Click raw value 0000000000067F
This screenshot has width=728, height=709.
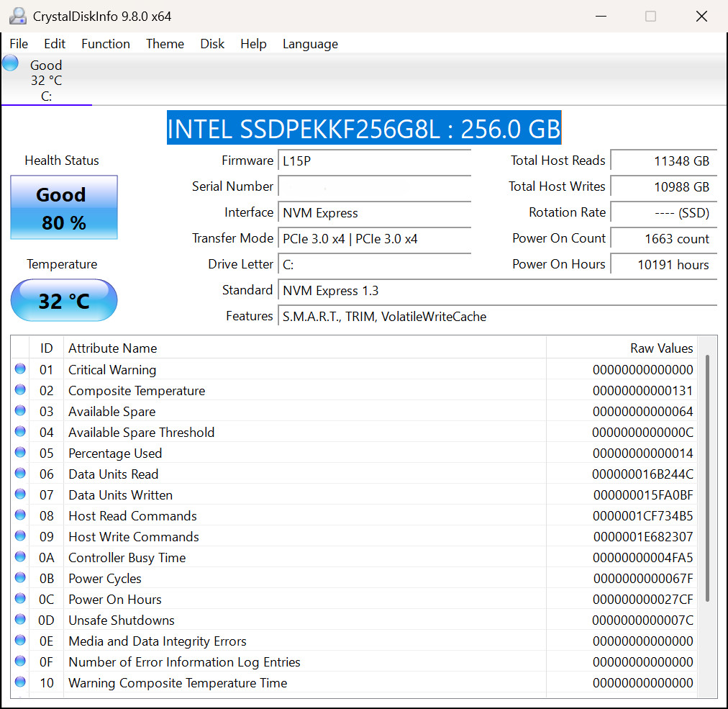coord(643,579)
